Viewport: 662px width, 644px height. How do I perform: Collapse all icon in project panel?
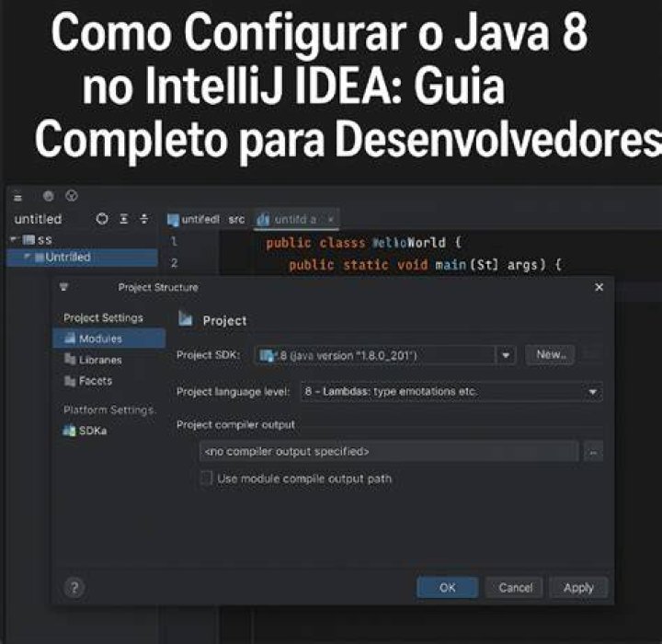pyautogui.click(x=144, y=219)
